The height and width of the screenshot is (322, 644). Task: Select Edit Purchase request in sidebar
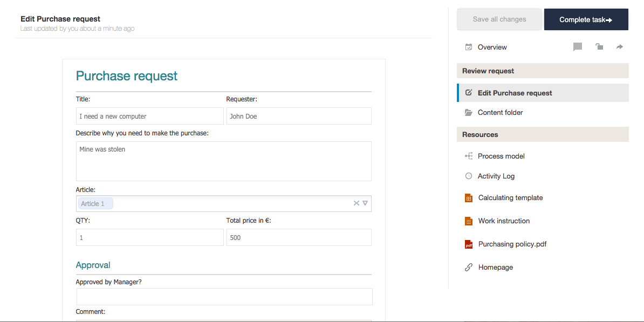[515, 93]
